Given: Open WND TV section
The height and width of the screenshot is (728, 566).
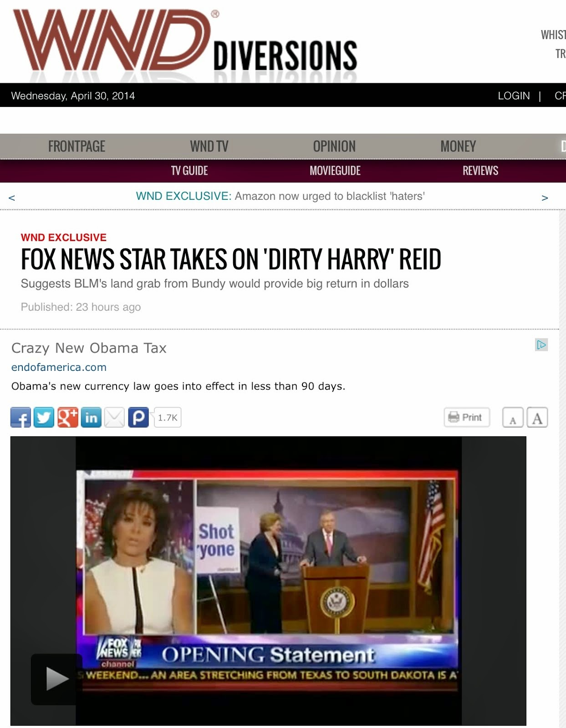Looking at the screenshot, I should [x=209, y=146].
